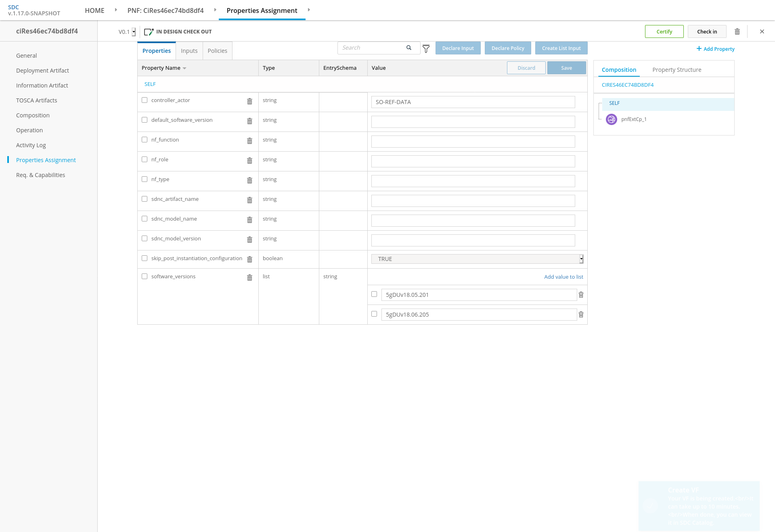Screen dimensions: 775x532
Task: Tick the sdnc_model_version checkbox
Action: tap(145, 238)
